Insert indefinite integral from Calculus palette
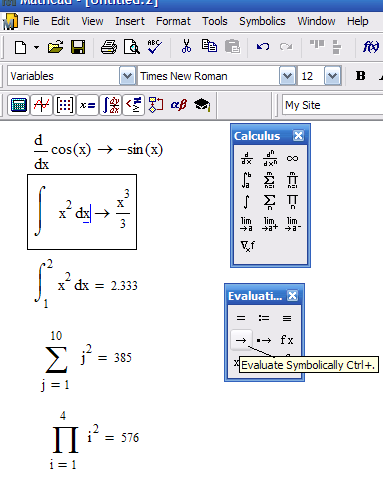 (x=246, y=202)
